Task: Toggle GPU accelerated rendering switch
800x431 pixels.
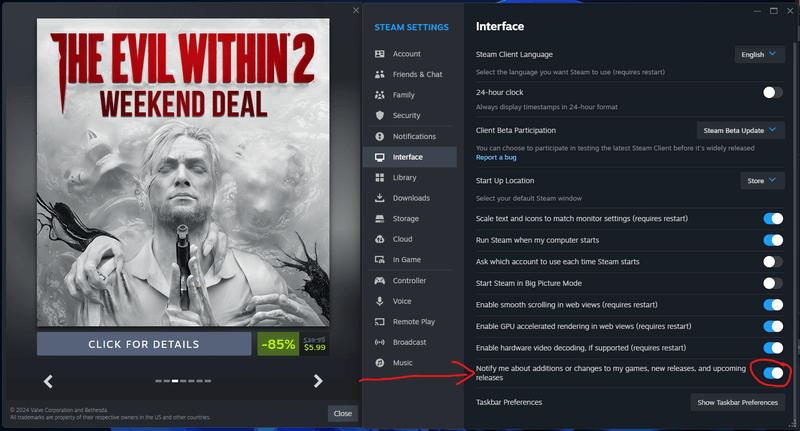Action: [772, 326]
